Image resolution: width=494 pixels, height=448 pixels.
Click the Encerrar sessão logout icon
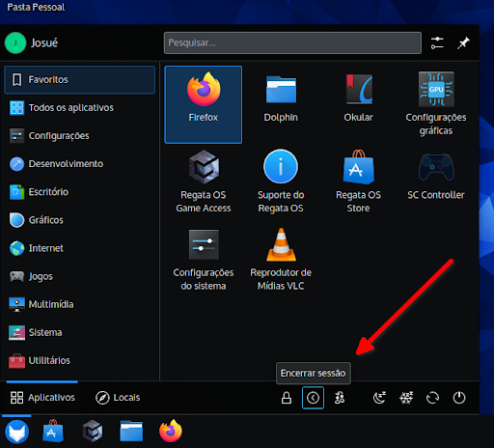313,398
